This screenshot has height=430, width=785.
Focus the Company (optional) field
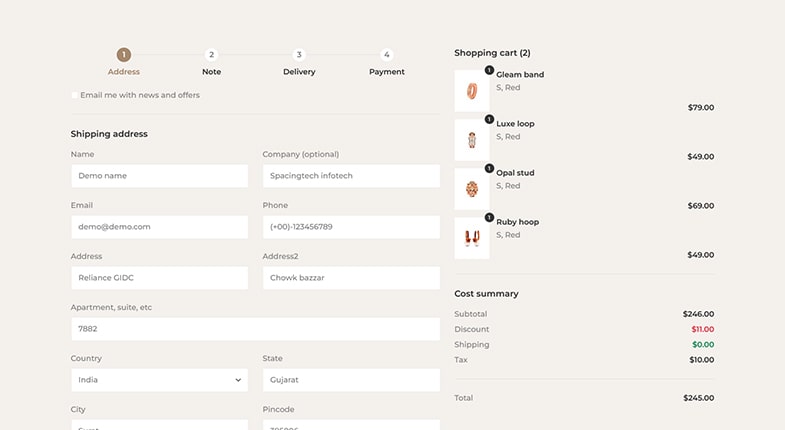click(351, 176)
